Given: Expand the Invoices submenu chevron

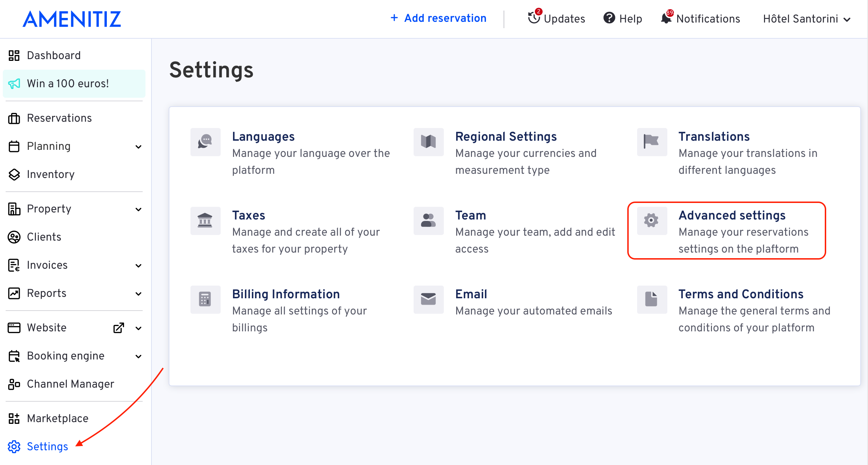Looking at the screenshot, I should click(x=139, y=266).
